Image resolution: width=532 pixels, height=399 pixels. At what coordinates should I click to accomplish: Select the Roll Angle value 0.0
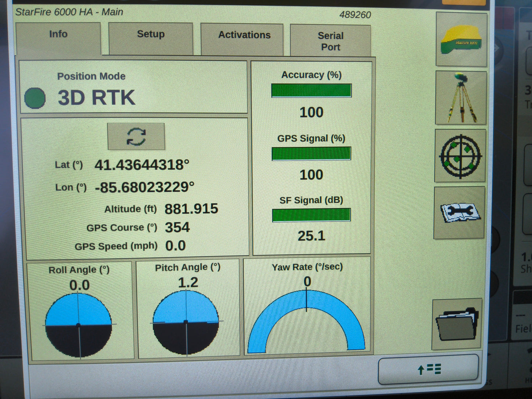pos(80,285)
